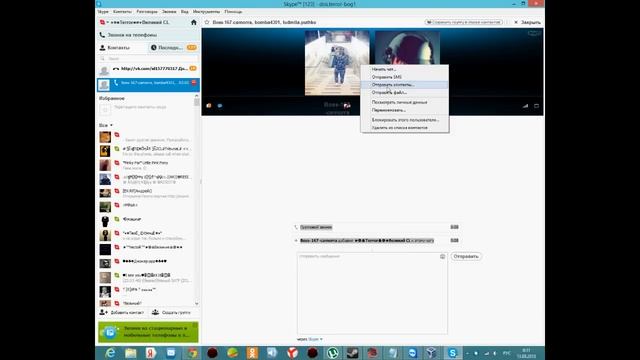
Task: Open the Звонки menu
Action: click(169, 12)
